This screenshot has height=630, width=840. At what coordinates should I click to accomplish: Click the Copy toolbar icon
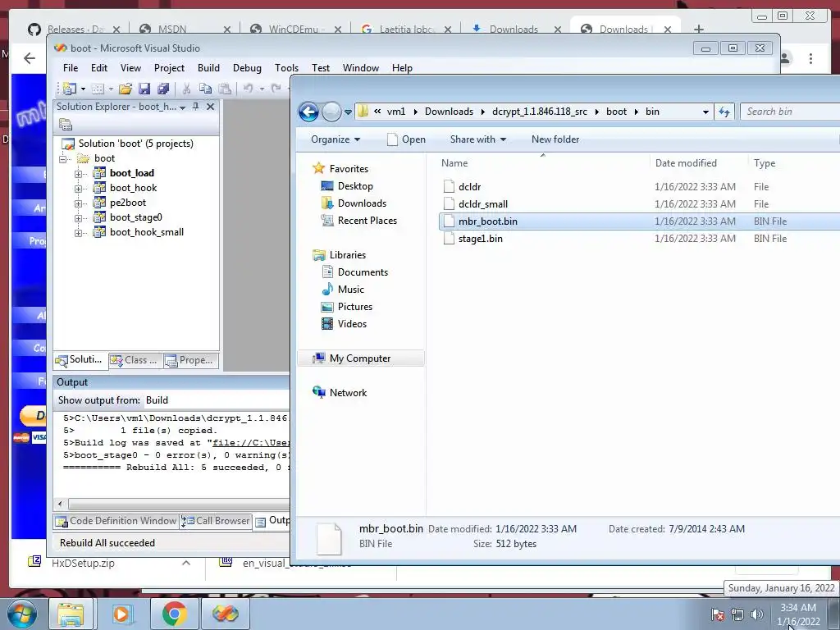pos(205,89)
